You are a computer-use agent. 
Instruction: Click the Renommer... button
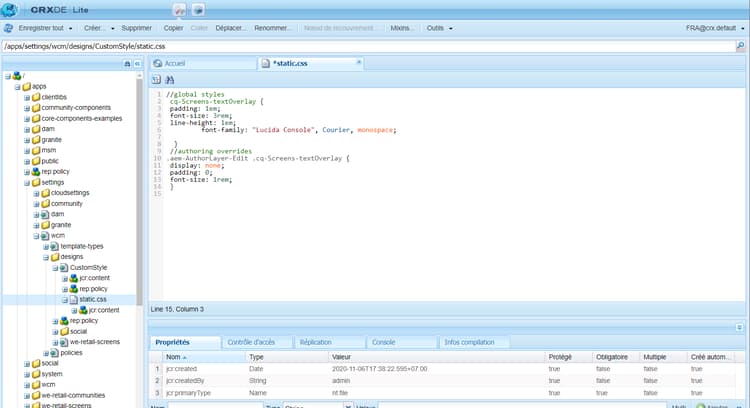[273, 28]
